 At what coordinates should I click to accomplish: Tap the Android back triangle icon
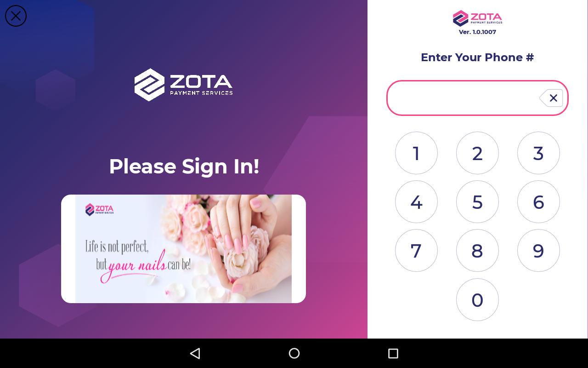195,353
